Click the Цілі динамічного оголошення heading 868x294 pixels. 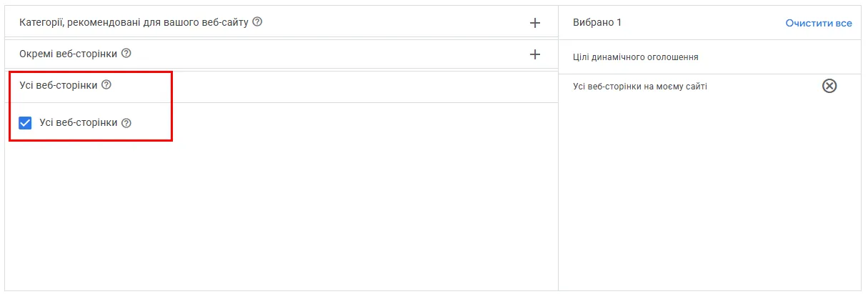pyautogui.click(x=635, y=57)
